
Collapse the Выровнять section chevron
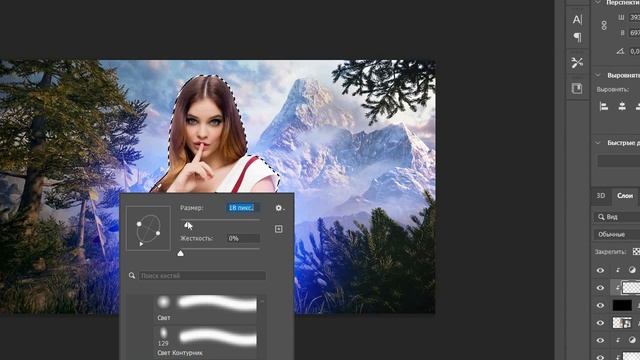click(x=598, y=75)
